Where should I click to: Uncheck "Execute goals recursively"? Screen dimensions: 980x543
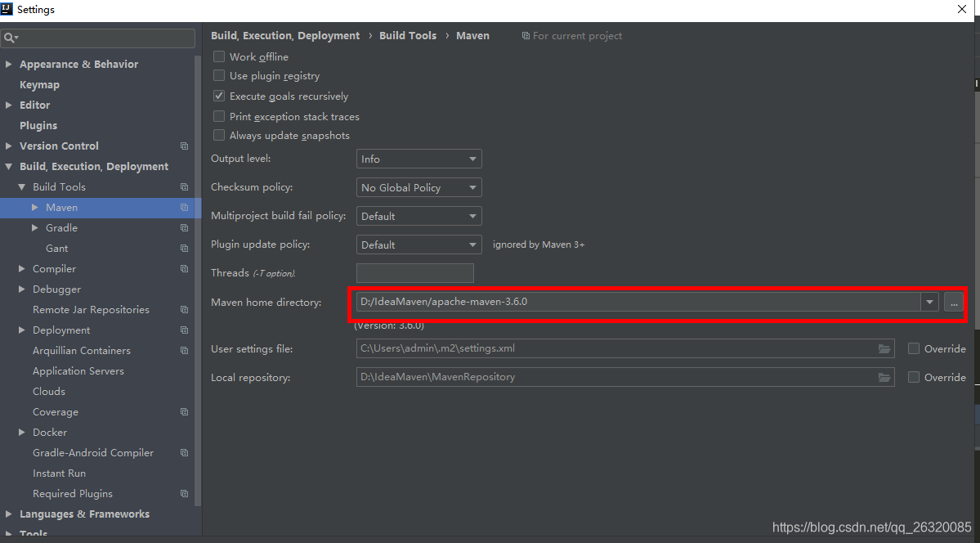coord(219,96)
